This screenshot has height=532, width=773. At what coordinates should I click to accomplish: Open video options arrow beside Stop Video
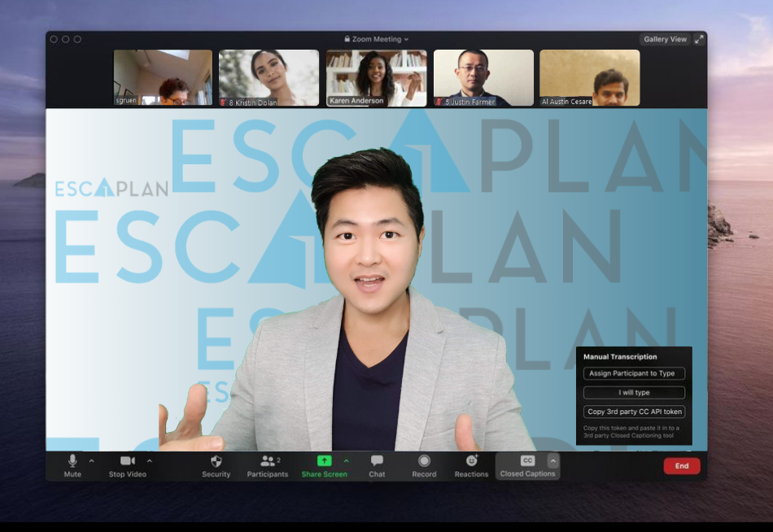coord(150,461)
